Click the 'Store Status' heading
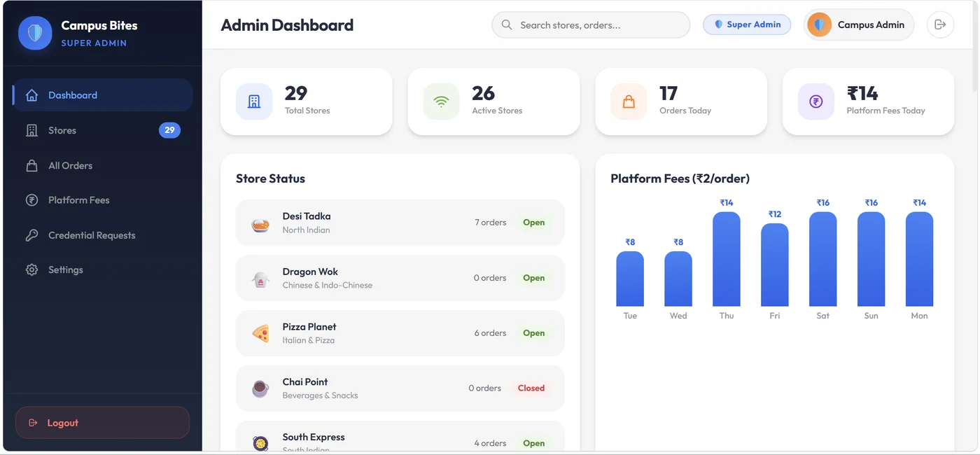Viewport: 980px width, 455px height. pyautogui.click(x=270, y=178)
